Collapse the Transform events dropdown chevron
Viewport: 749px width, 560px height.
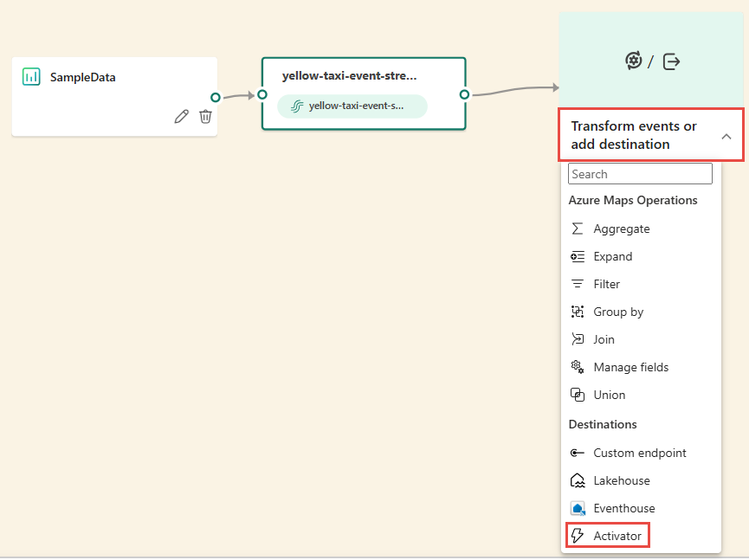pyautogui.click(x=726, y=136)
